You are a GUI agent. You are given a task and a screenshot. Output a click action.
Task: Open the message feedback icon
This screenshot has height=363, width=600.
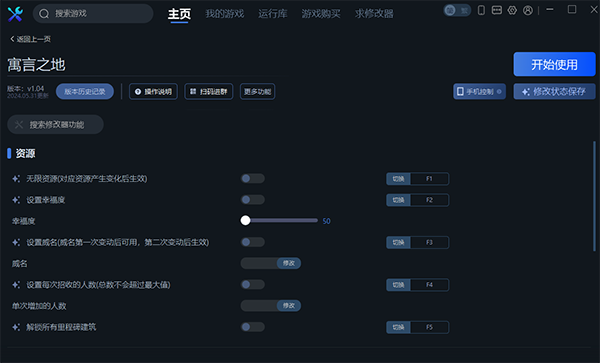(497, 10)
